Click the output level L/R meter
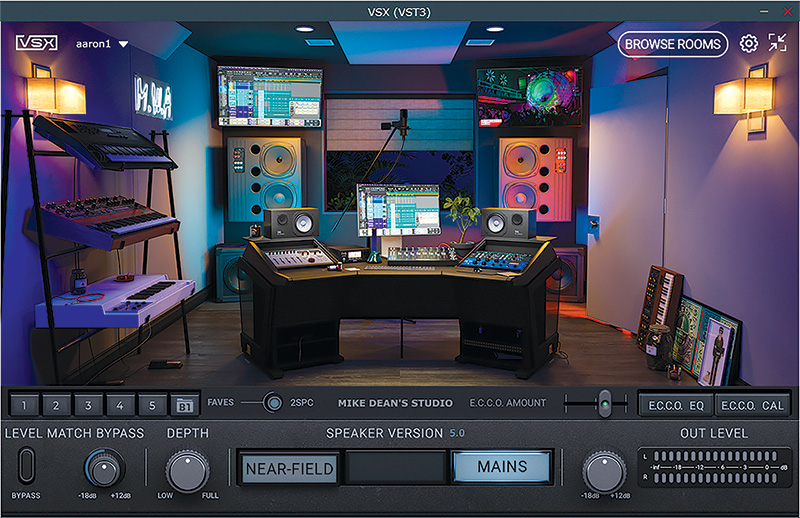 (x=714, y=467)
